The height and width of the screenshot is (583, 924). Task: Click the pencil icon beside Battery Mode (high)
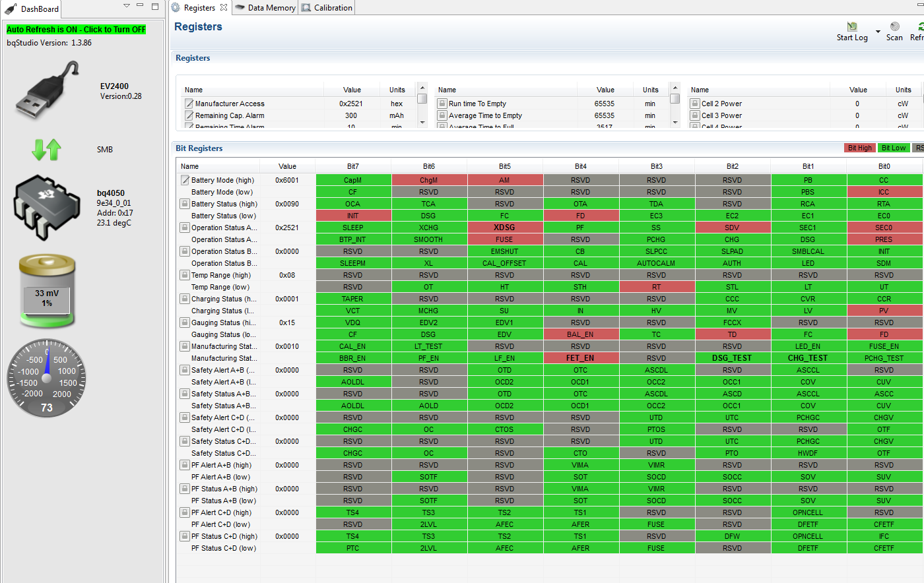185,180
